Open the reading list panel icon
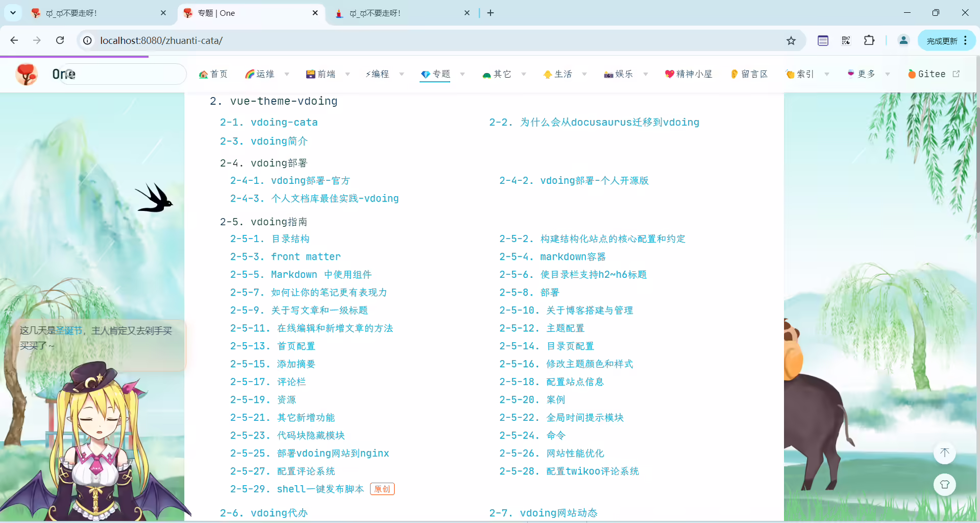The height and width of the screenshot is (523, 980). (x=823, y=40)
